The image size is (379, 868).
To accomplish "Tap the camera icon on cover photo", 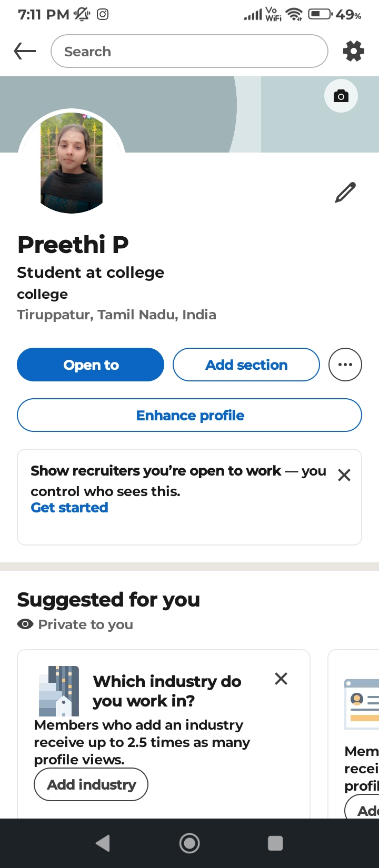I will (x=341, y=96).
